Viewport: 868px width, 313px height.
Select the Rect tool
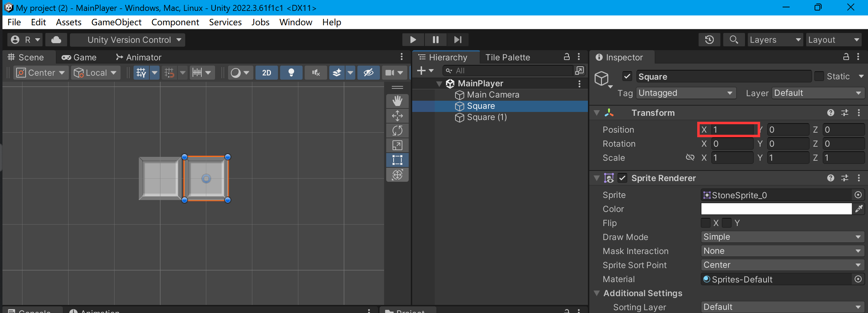[x=397, y=160]
